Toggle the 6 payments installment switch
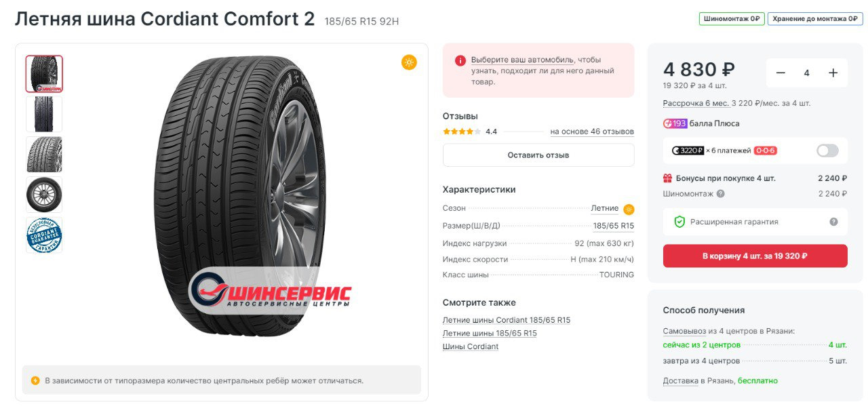This screenshot has width=868, height=417. point(827,151)
